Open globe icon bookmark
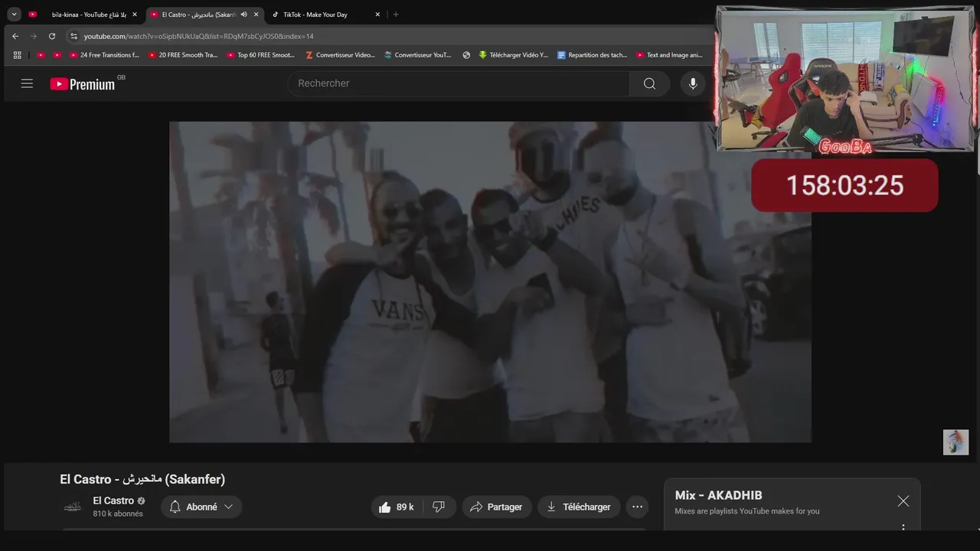The image size is (980, 551). tap(466, 55)
